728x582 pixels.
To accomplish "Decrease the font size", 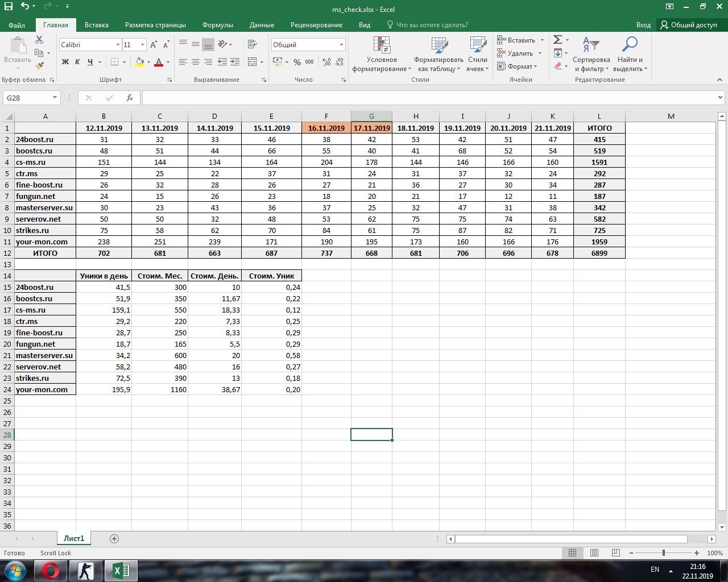I will [x=166, y=44].
